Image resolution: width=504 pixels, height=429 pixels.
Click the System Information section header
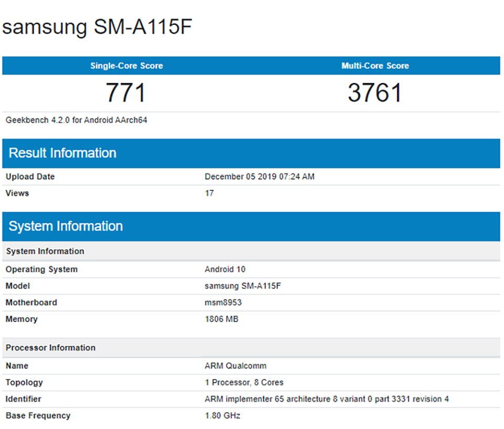pyautogui.click(x=65, y=227)
